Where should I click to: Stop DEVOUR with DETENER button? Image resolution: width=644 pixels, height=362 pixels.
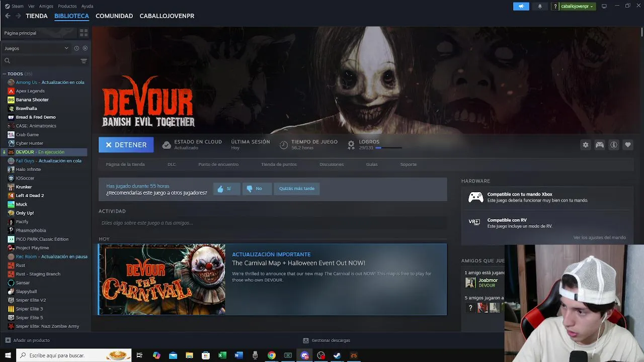(x=126, y=145)
